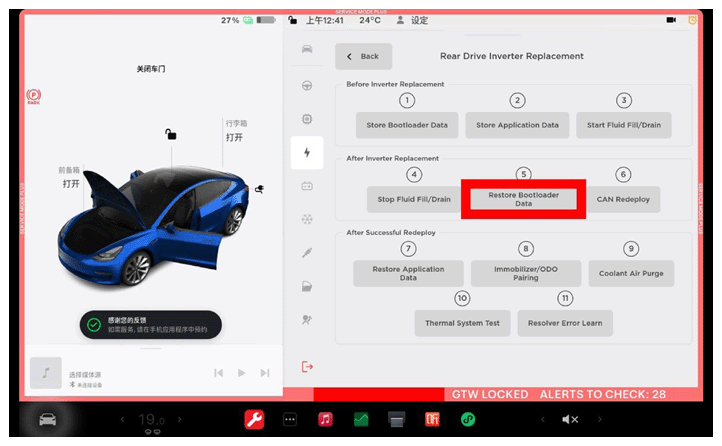Viewport: 722px width, 446px height.
Task: Launch the orange 听 audio app
Action: [432, 419]
